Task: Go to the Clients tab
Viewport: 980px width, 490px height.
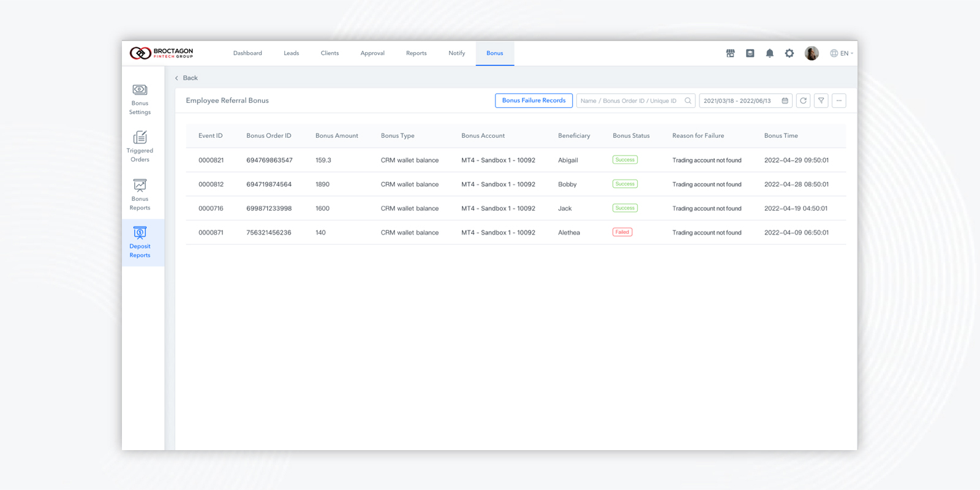Action: point(330,53)
